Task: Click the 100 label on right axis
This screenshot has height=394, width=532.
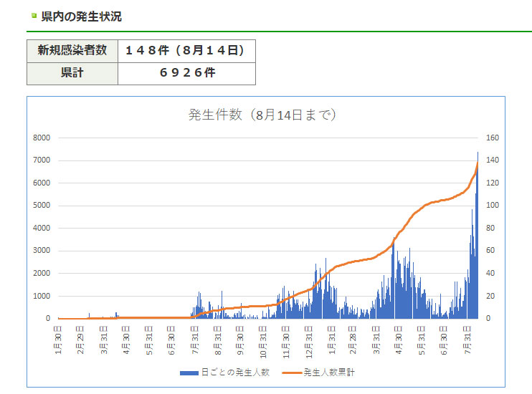Action: pos(493,206)
